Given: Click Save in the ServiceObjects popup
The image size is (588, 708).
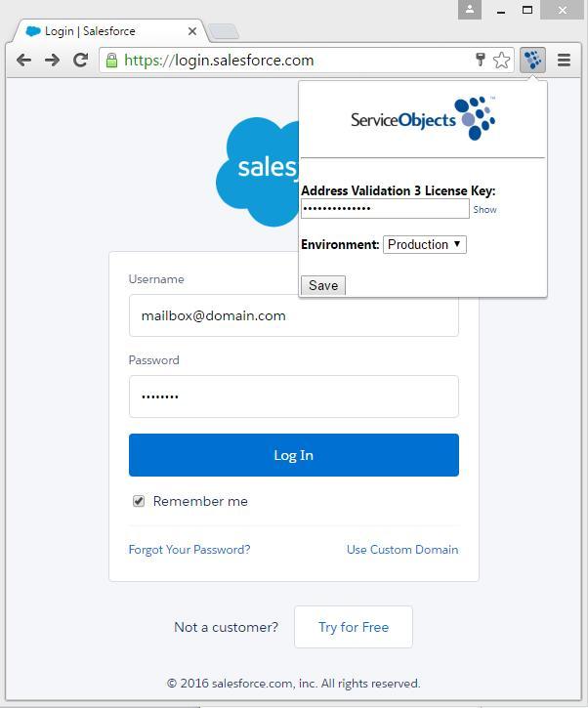Looking at the screenshot, I should 323,285.
